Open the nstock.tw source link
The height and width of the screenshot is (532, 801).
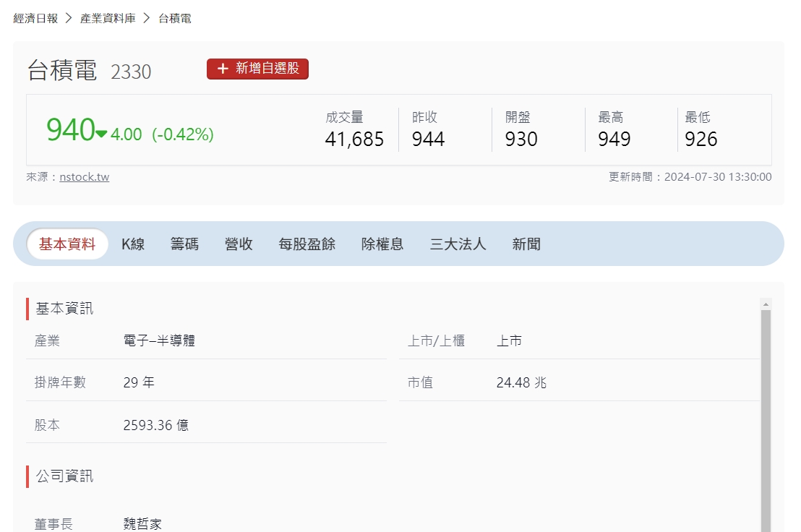click(x=85, y=176)
